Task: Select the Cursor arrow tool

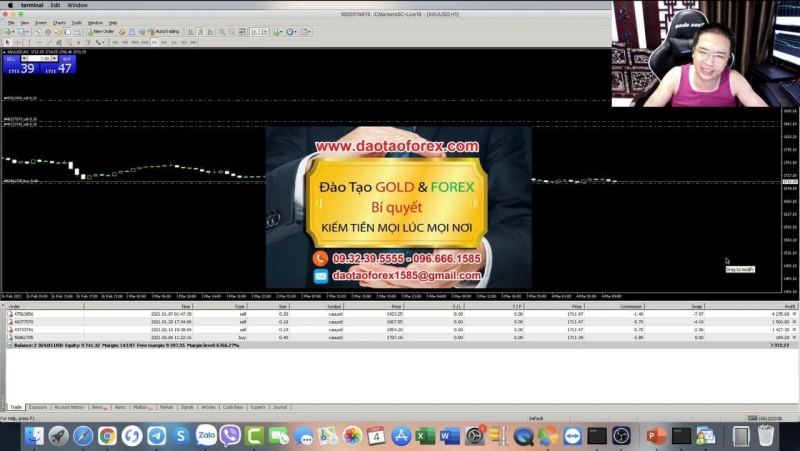Action: click(x=8, y=42)
